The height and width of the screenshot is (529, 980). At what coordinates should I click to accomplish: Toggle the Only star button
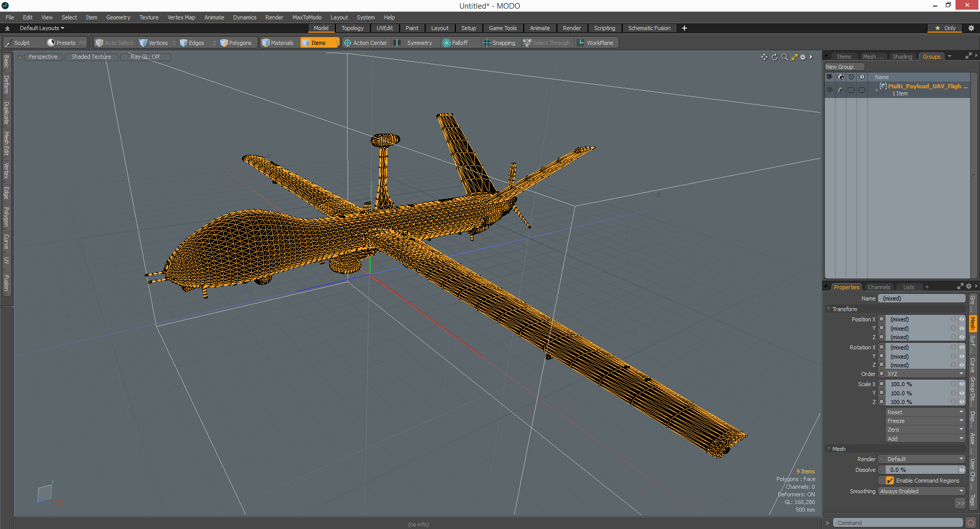(945, 28)
